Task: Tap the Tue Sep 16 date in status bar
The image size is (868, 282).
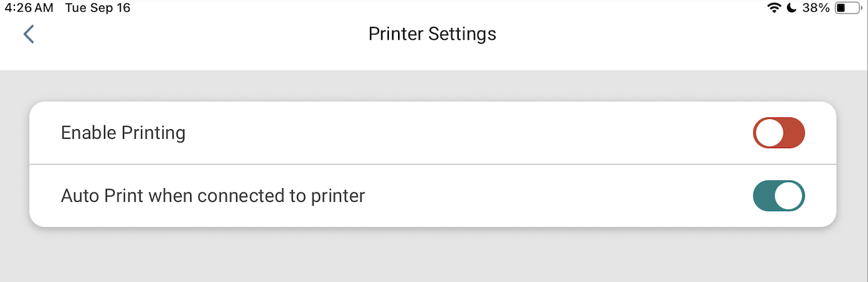Action: [97, 8]
